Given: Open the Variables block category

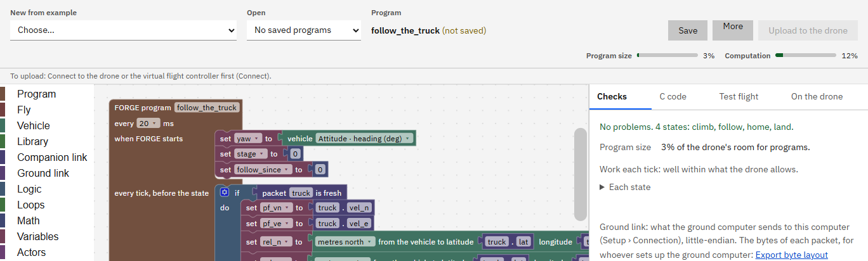Looking at the screenshot, I should tap(37, 236).
